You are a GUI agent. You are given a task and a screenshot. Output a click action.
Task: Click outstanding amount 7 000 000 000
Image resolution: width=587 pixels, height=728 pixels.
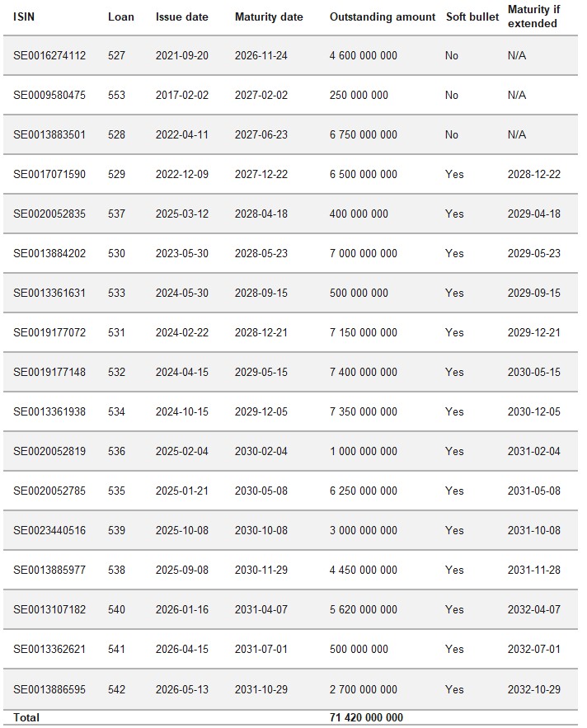coord(363,253)
